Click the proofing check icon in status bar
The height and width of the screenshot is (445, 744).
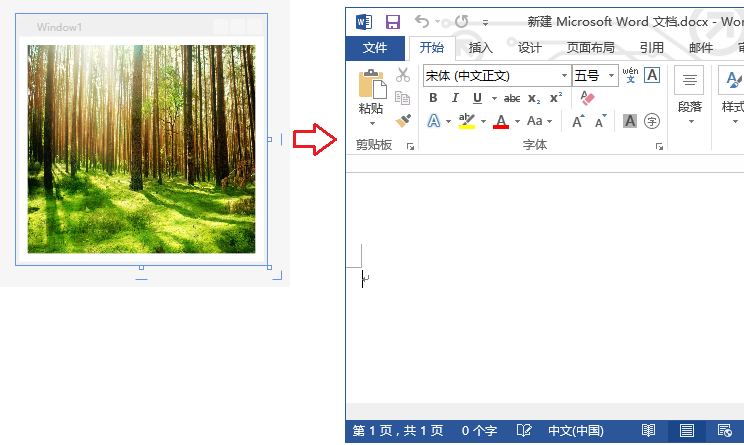[523, 431]
